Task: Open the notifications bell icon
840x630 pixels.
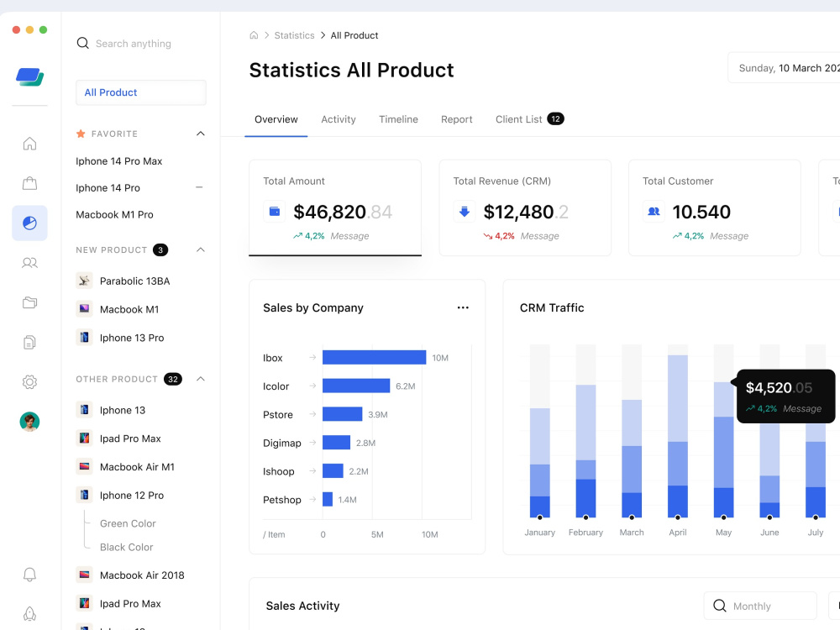Action: point(29,575)
